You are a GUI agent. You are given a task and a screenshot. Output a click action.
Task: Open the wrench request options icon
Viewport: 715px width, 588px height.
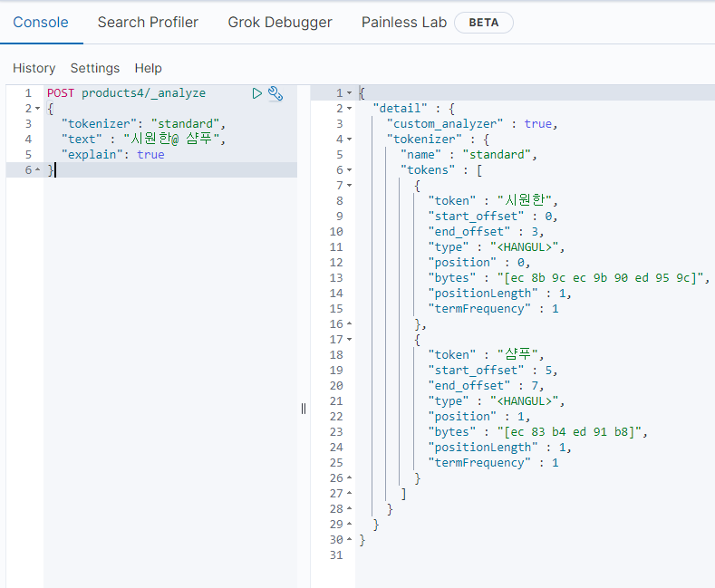pos(275,93)
